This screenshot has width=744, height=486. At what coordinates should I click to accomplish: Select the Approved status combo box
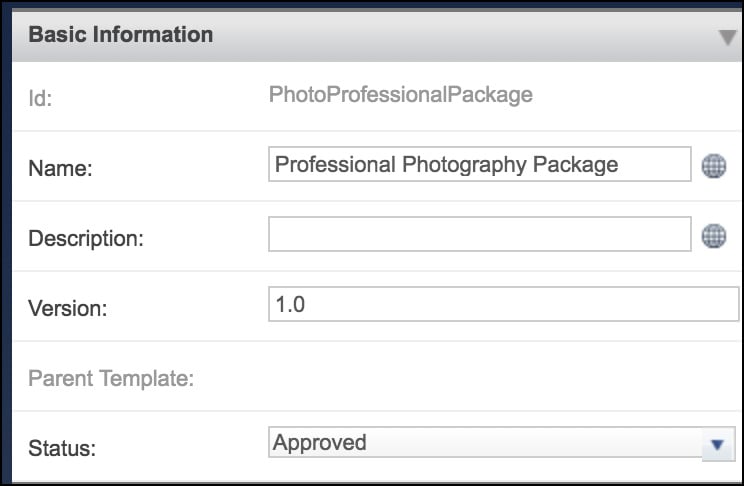point(502,442)
